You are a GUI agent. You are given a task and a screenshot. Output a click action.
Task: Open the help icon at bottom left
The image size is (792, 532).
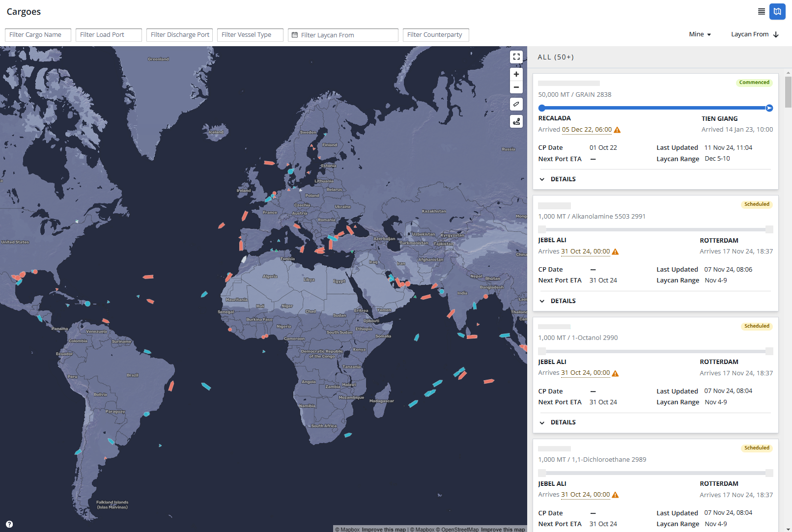pyautogui.click(x=8, y=524)
